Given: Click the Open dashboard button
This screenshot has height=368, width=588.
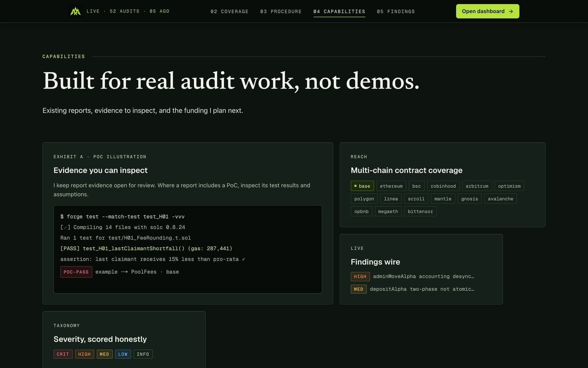Looking at the screenshot, I should tap(487, 11).
